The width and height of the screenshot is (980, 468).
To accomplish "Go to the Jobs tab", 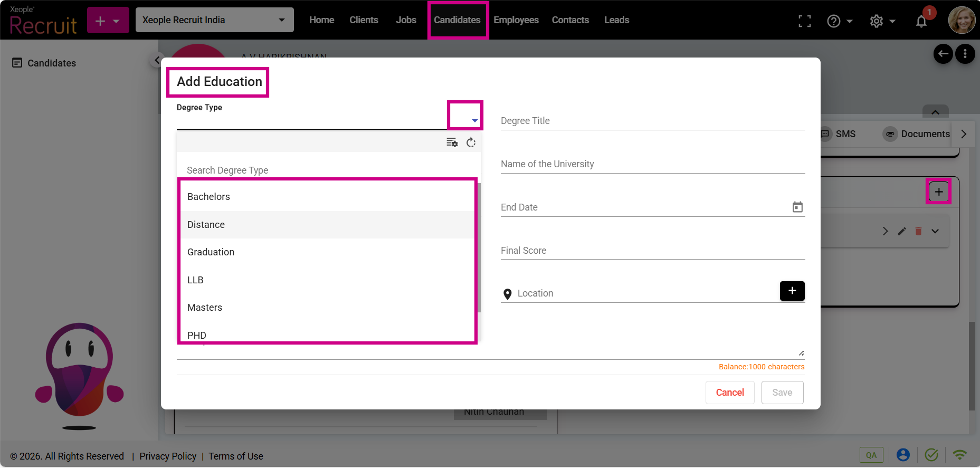I will (x=406, y=20).
